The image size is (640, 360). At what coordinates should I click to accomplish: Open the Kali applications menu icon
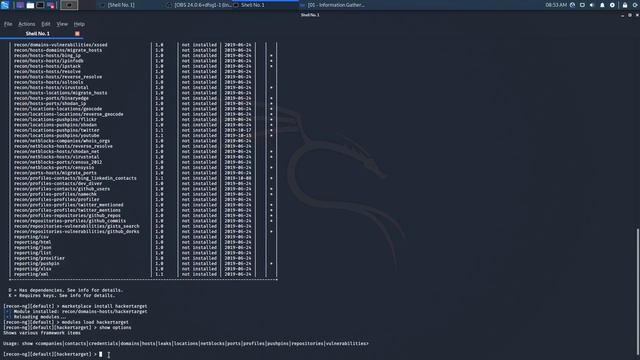click(5, 5)
